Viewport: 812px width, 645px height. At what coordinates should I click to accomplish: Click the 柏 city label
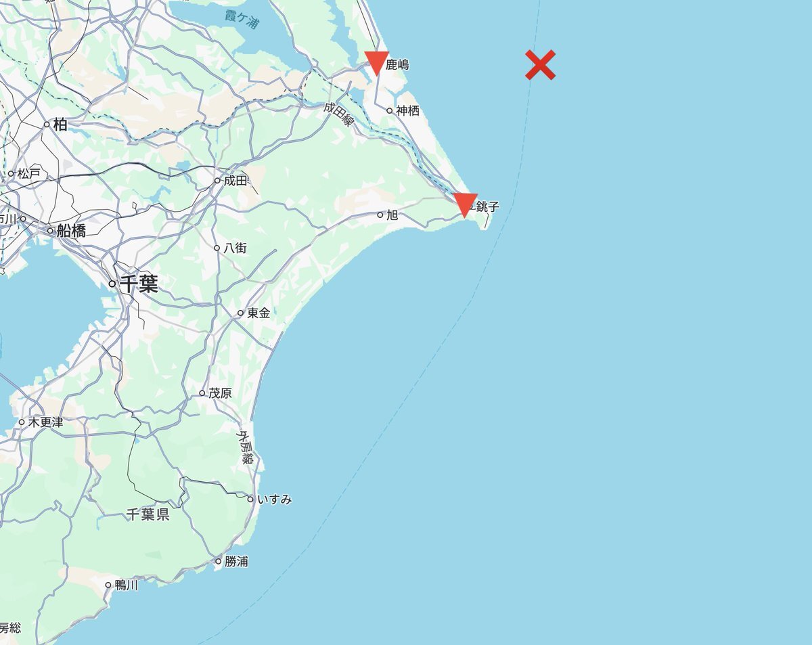60,124
